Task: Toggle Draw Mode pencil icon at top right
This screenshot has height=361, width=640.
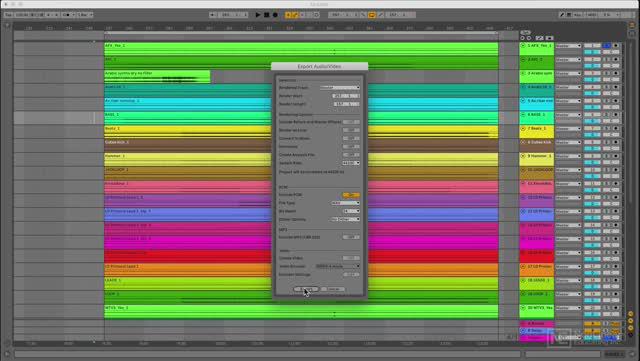Action: click(562, 15)
